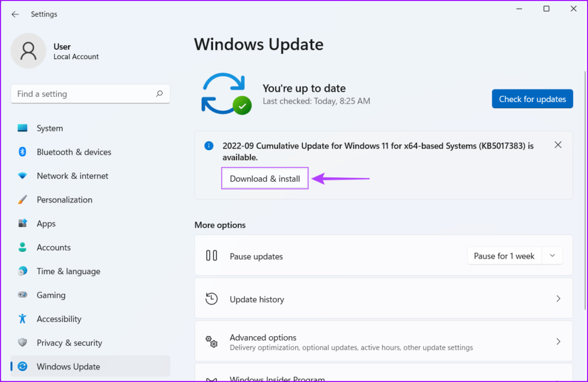Click the Gaming controller icon
588x382 pixels.
click(22, 295)
